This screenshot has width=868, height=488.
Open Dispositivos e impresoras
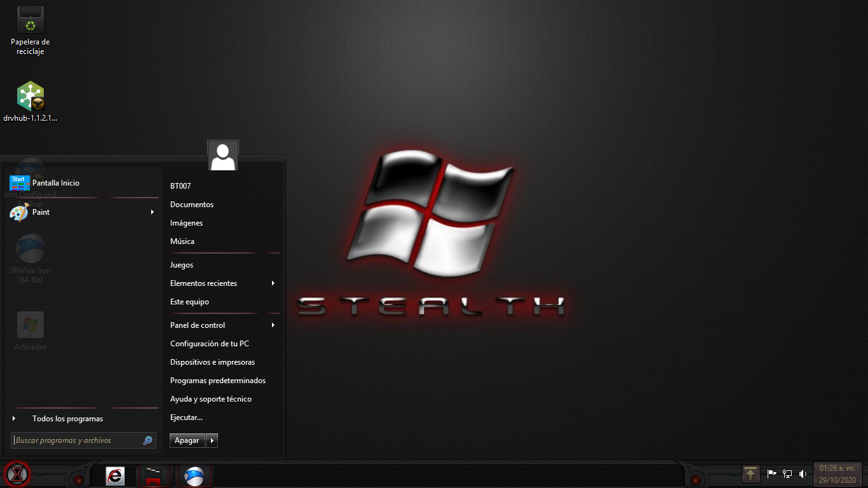[x=212, y=362]
